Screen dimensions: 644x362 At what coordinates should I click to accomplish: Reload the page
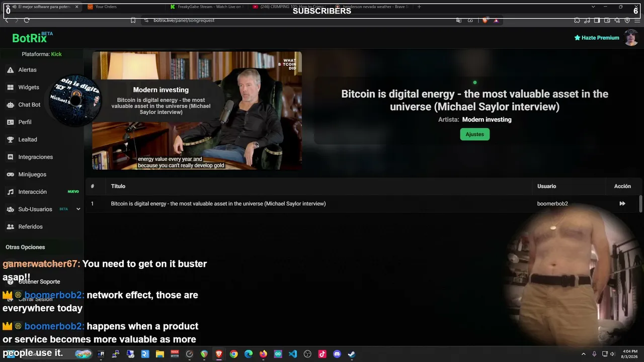click(x=26, y=20)
